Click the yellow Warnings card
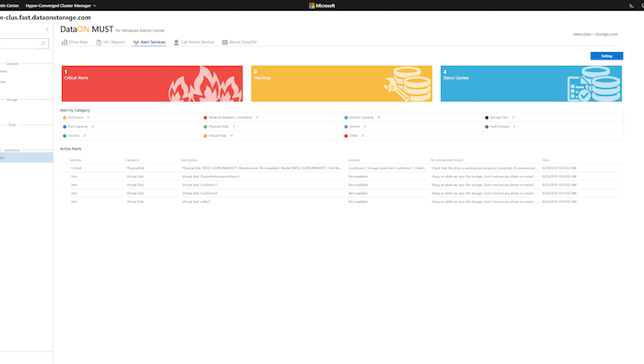Viewport: 644px width, 364px height. click(341, 83)
